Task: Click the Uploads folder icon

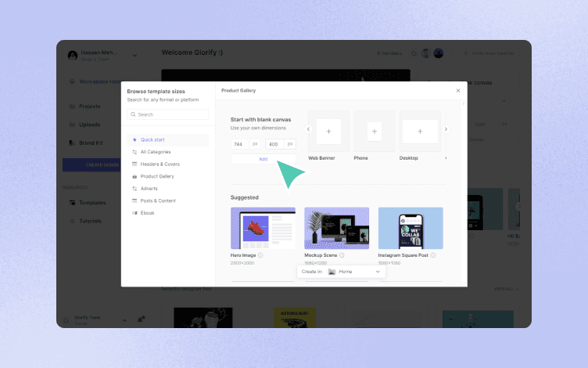Action: [x=72, y=124]
